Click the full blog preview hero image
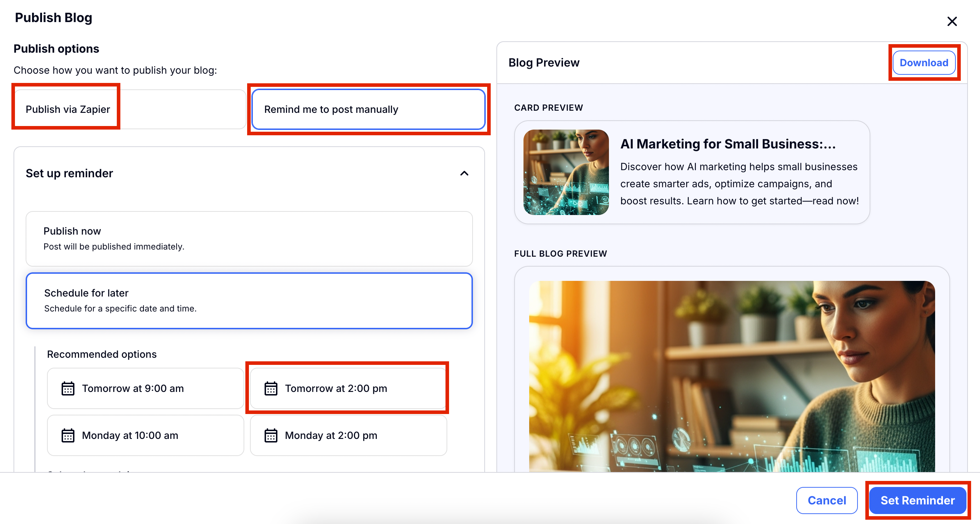This screenshot has width=980, height=524. (731, 377)
